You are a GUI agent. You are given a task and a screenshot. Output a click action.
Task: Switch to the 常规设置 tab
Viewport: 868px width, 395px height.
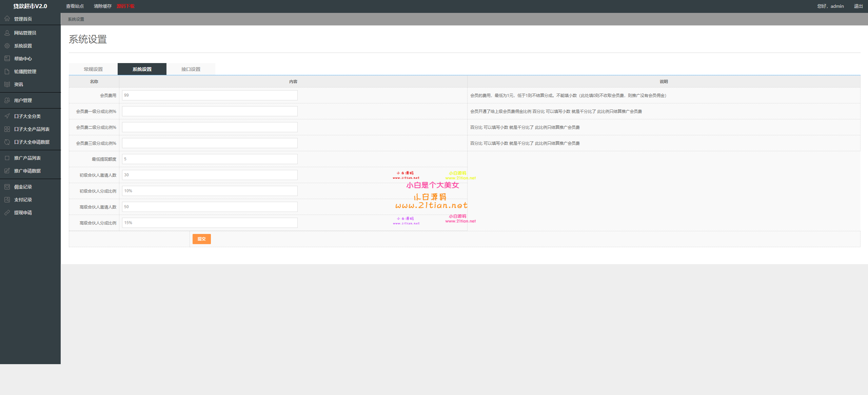point(93,69)
